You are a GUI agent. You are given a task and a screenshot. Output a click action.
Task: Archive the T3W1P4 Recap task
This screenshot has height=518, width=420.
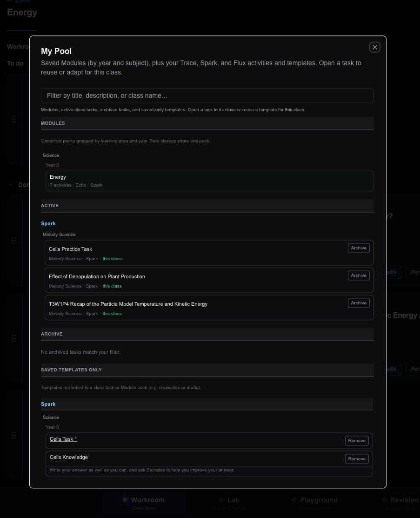(x=359, y=303)
